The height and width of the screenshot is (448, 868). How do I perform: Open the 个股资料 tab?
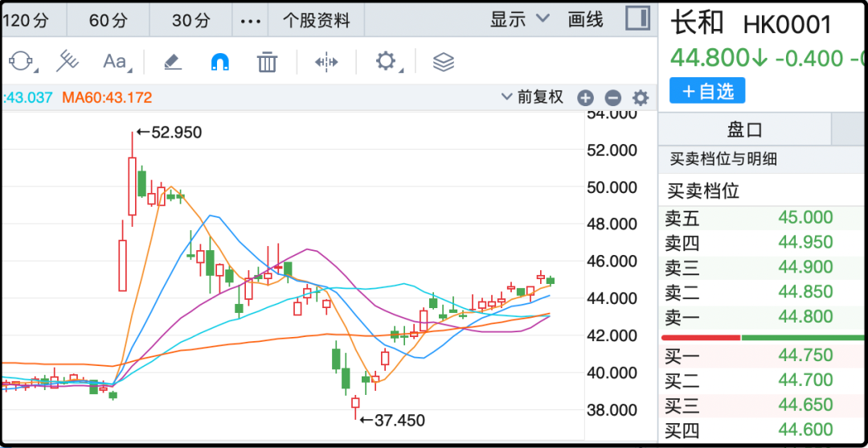317,20
